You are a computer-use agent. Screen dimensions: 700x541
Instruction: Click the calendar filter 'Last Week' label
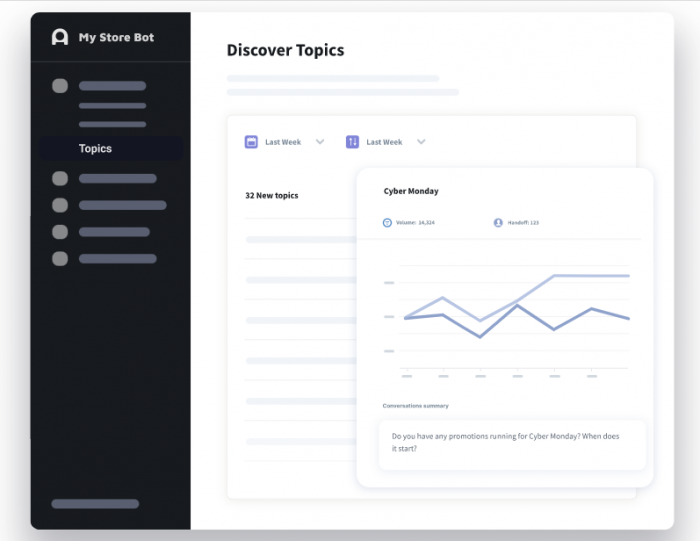point(283,142)
